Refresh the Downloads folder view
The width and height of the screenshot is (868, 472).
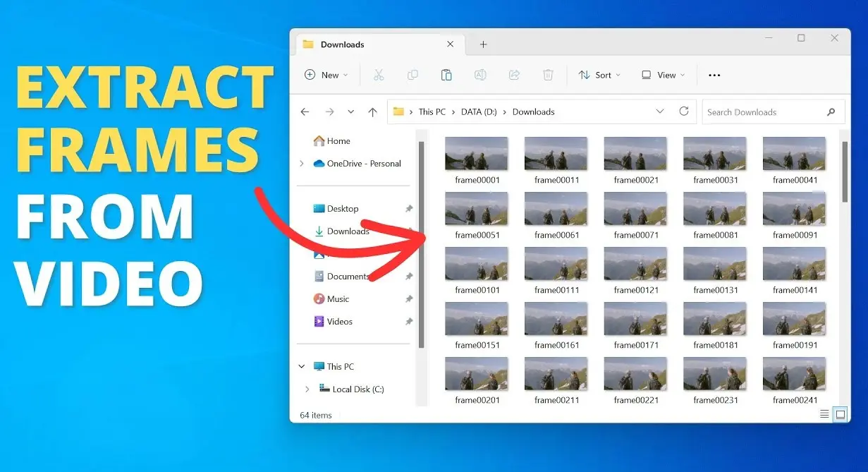tap(683, 111)
